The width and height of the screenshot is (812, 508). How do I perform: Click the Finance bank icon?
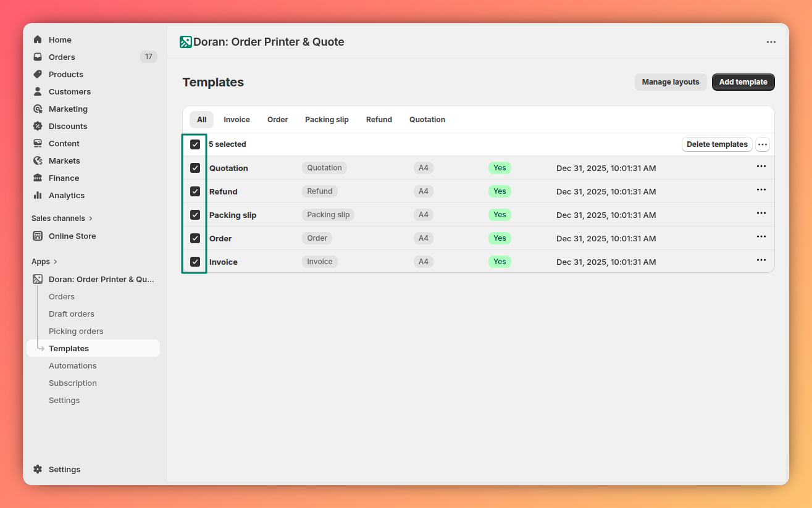(38, 178)
